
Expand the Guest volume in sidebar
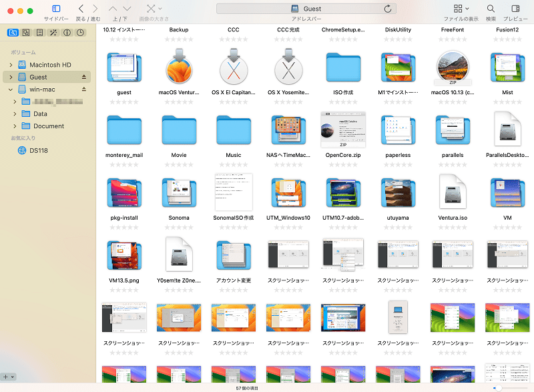point(11,77)
